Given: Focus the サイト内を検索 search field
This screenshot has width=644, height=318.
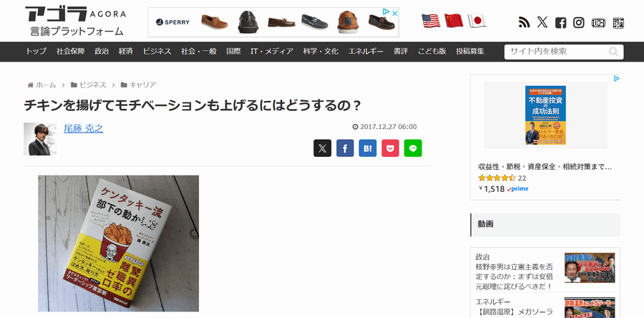Looking at the screenshot, I should 557,52.
